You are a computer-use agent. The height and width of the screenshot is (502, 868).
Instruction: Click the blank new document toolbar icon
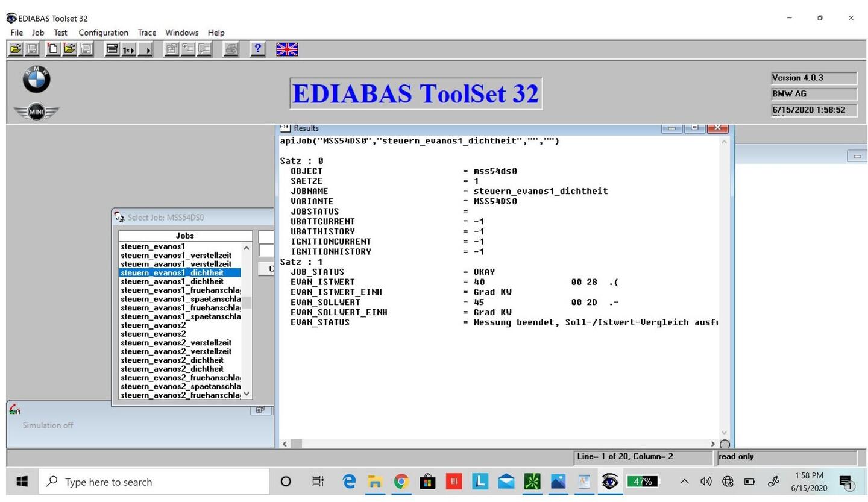coord(53,49)
